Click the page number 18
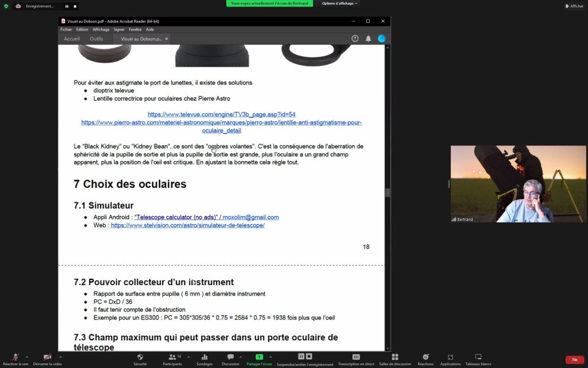The width and height of the screenshot is (588, 368). coord(366,247)
